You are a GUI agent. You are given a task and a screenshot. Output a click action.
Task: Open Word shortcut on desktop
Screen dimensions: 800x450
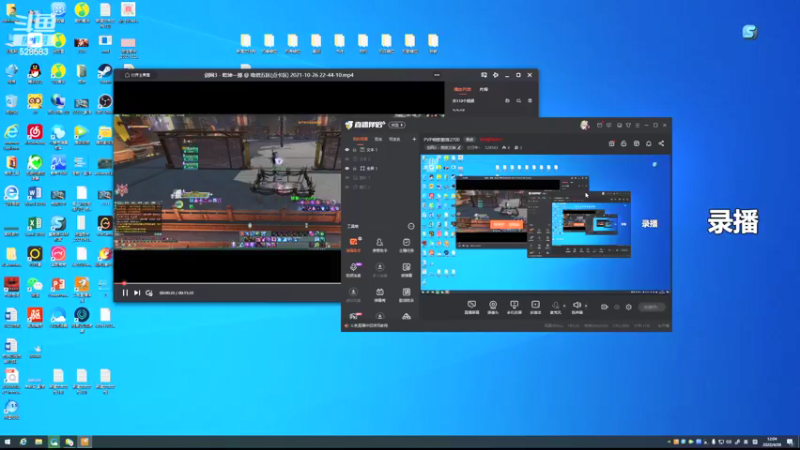(x=35, y=194)
